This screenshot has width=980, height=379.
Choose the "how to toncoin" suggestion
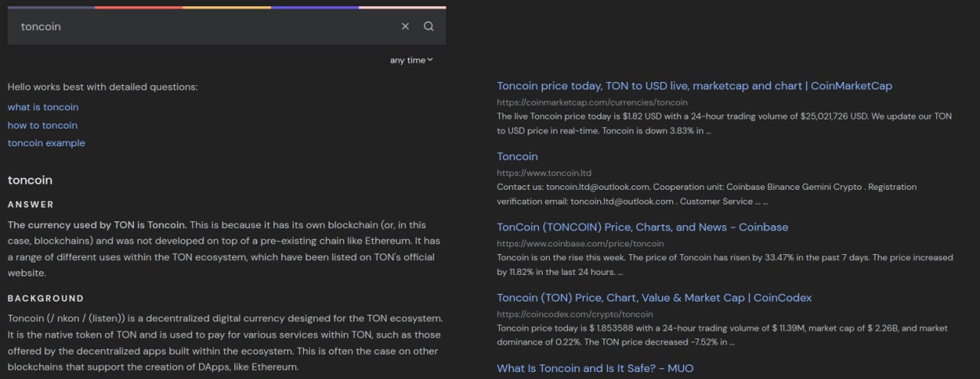tap(42, 126)
